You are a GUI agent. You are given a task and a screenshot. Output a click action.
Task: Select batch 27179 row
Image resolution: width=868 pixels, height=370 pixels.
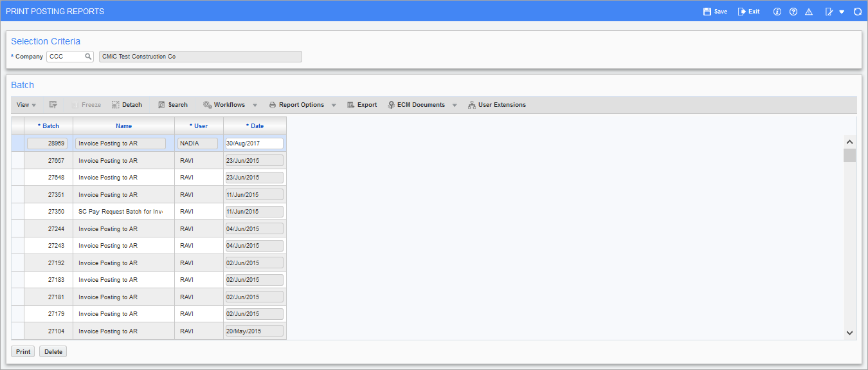coord(149,314)
